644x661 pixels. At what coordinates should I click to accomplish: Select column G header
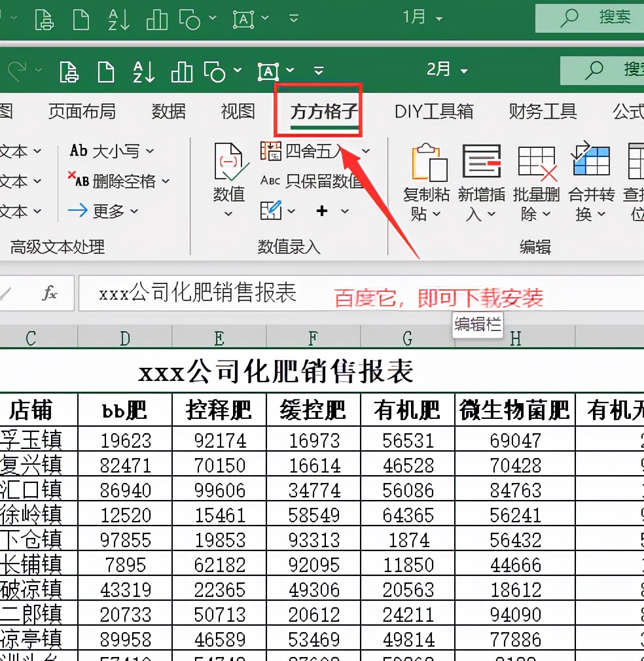point(407,338)
